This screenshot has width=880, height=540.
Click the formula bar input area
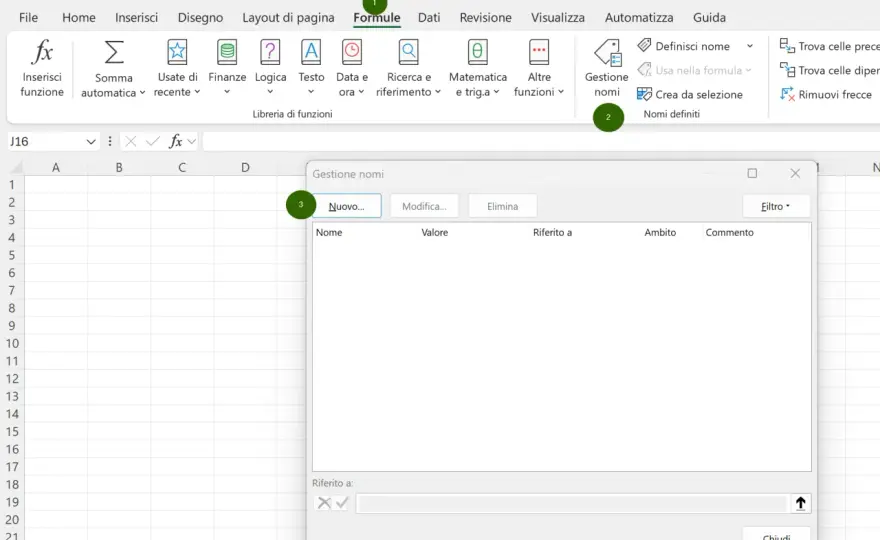point(541,141)
